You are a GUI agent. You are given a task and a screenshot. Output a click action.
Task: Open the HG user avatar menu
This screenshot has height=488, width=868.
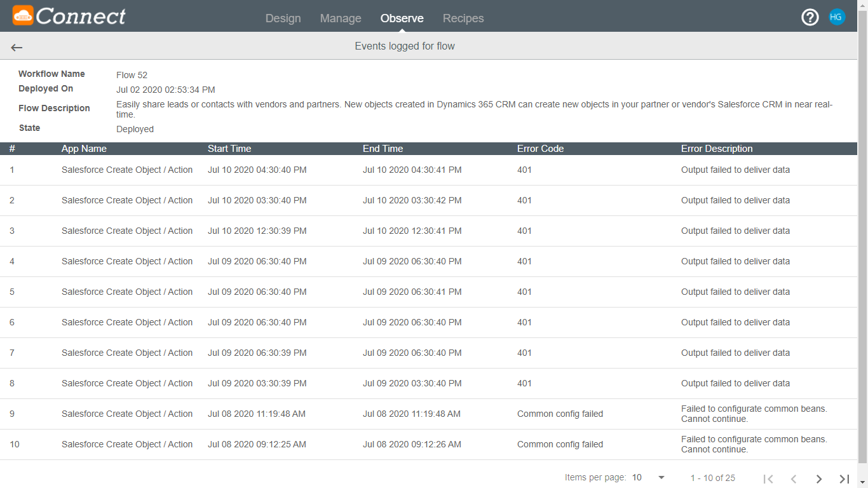(837, 17)
